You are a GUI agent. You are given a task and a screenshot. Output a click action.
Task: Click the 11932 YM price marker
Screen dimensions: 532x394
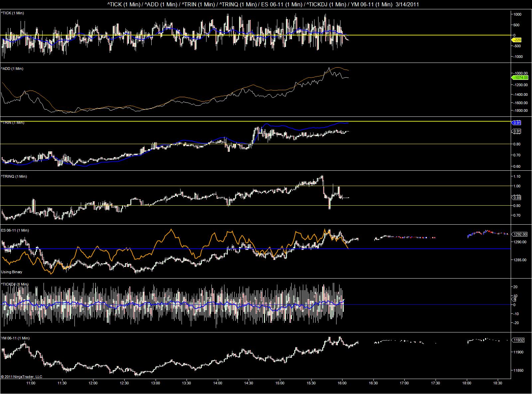point(518,340)
